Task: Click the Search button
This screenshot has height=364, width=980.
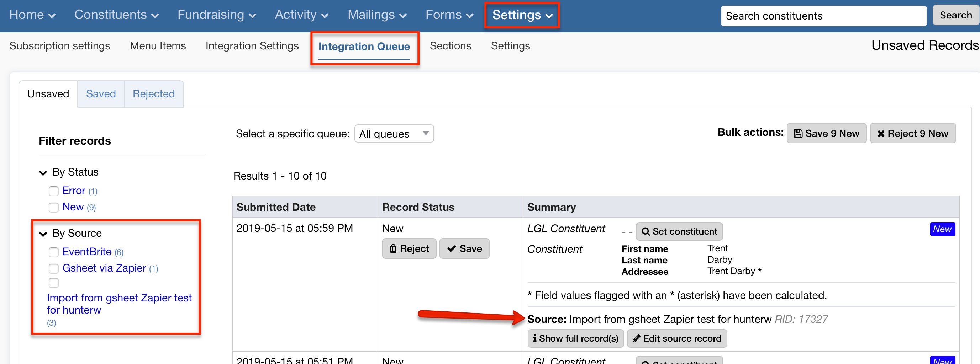Action: 955,15
